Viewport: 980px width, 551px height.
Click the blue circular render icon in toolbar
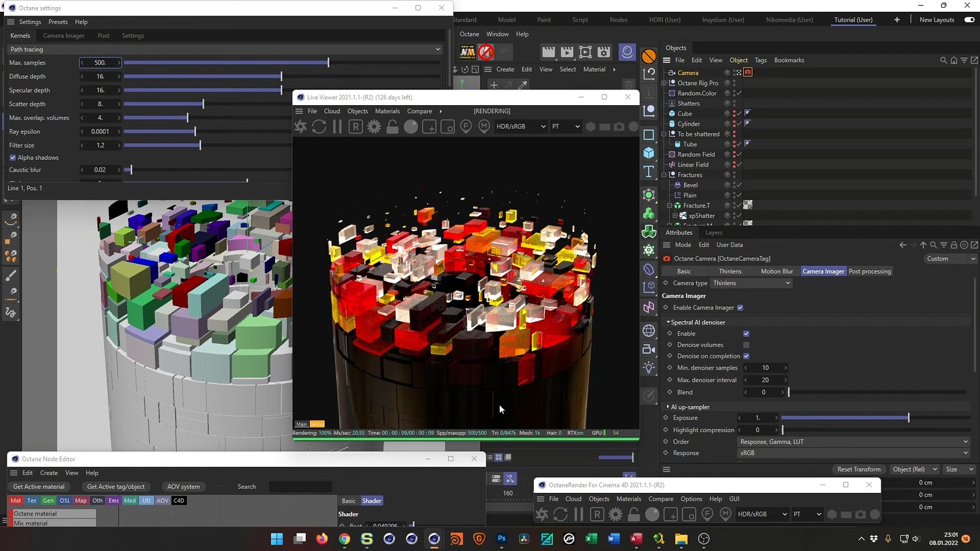pos(627,52)
